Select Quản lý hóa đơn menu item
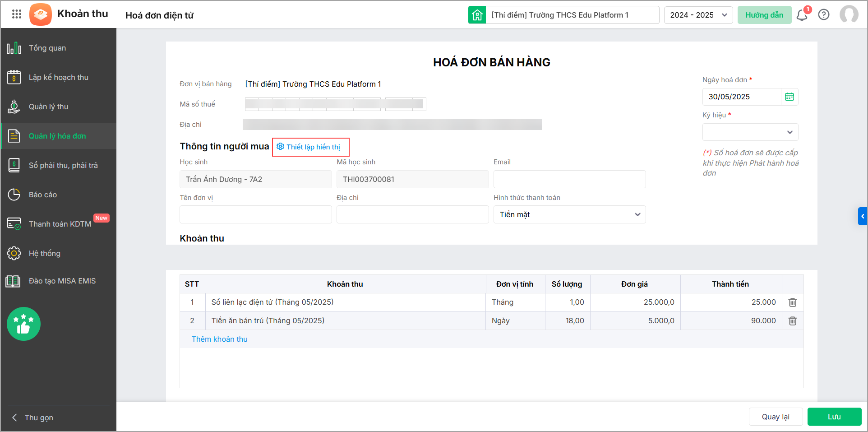The image size is (868, 432). click(59, 136)
